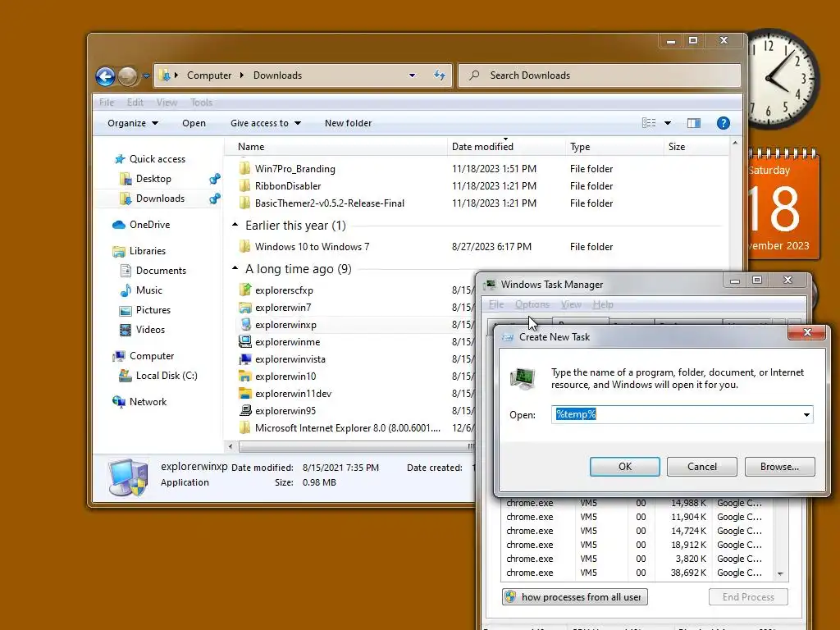Open the Edit menu in Explorer
840x630 pixels.
135,103
